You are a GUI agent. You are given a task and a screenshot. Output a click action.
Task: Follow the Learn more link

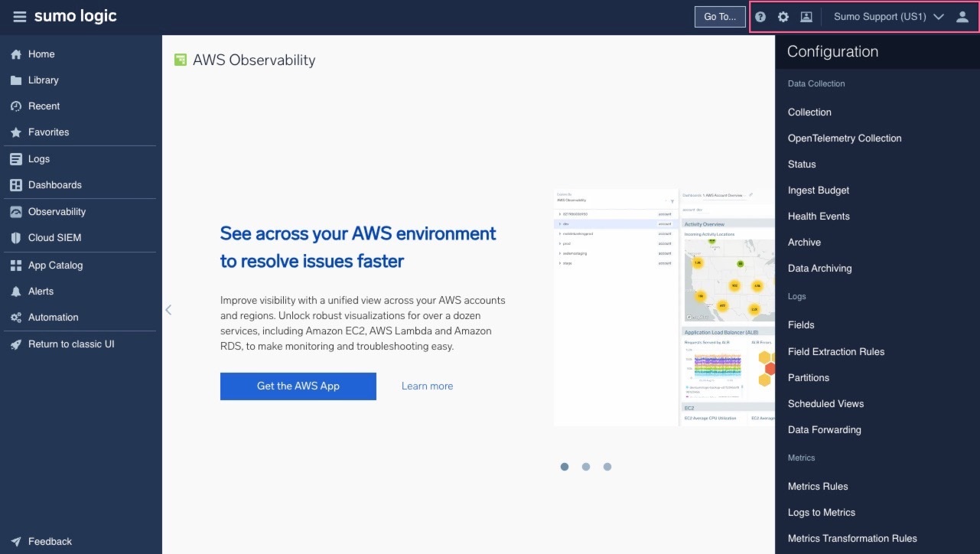click(x=427, y=386)
